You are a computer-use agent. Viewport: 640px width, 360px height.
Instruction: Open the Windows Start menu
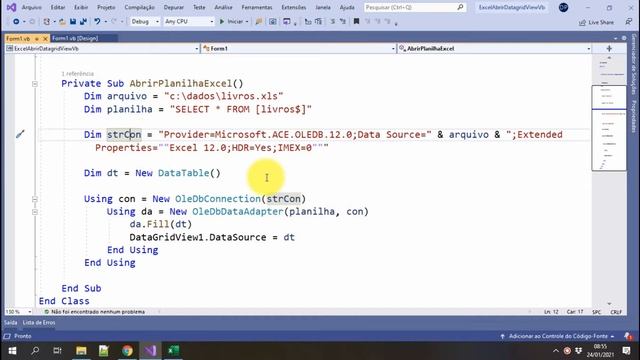pos(12,351)
